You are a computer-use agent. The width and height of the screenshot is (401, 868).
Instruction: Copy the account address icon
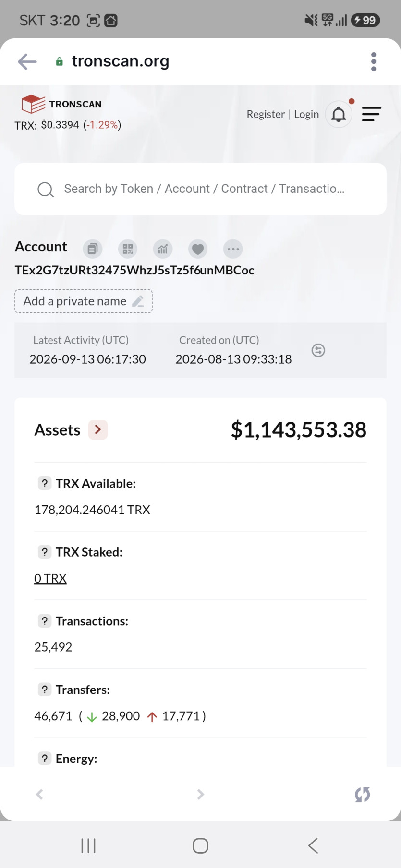tap(93, 249)
